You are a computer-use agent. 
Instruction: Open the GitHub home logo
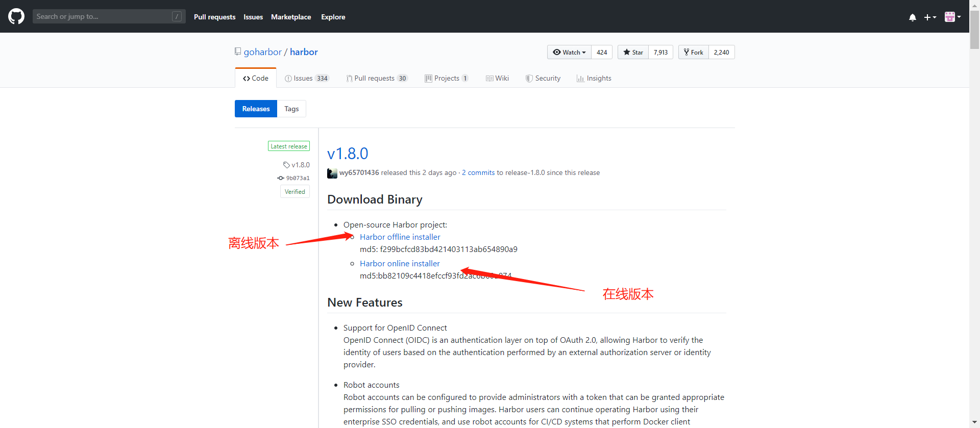[x=16, y=16]
